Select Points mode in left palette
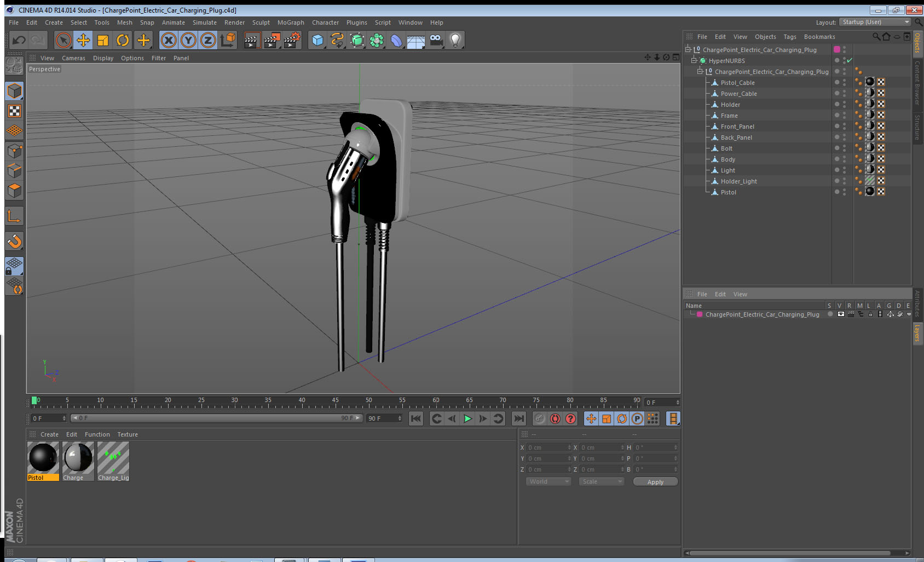Viewport: 924px width, 562px height. click(14, 151)
